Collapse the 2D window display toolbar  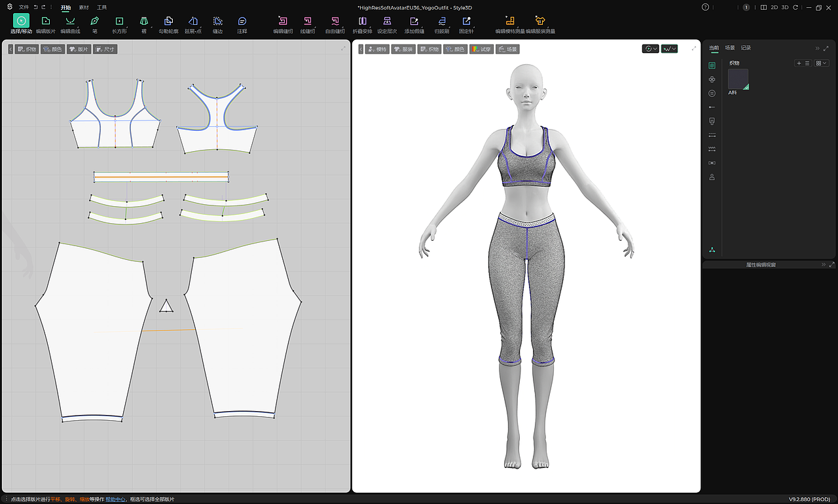[10, 49]
